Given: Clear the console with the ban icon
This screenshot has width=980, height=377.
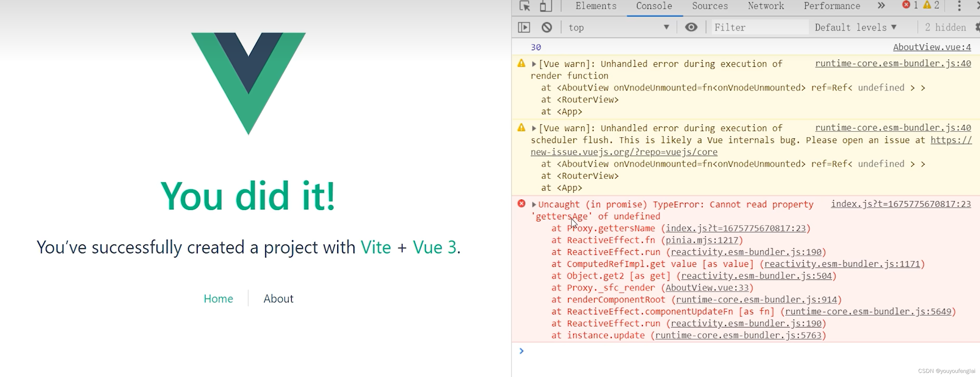Looking at the screenshot, I should pyautogui.click(x=547, y=27).
